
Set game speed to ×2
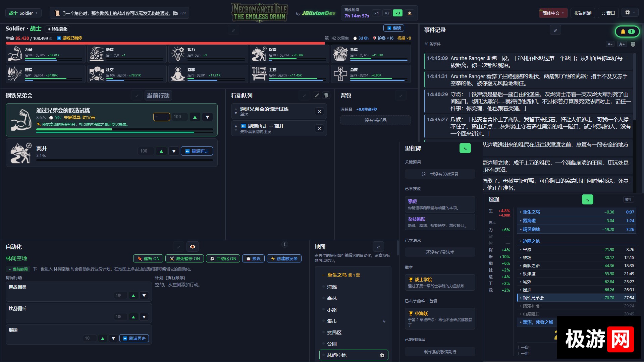(387, 13)
